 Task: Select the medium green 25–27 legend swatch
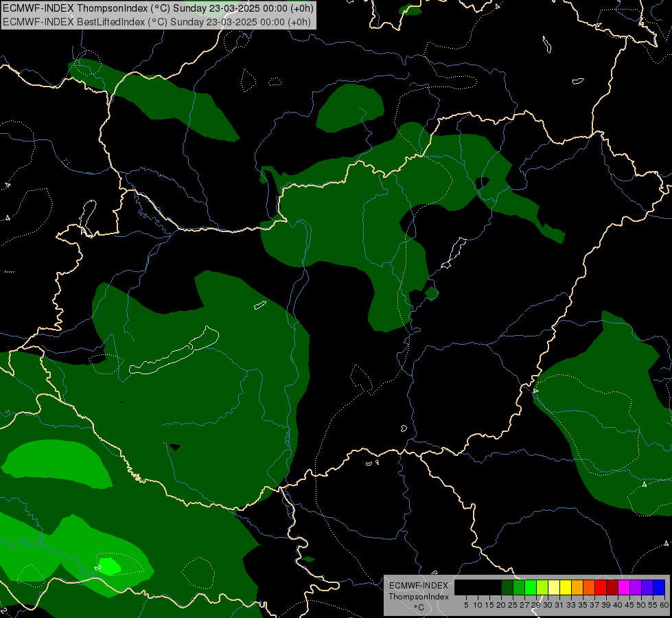(x=519, y=587)
